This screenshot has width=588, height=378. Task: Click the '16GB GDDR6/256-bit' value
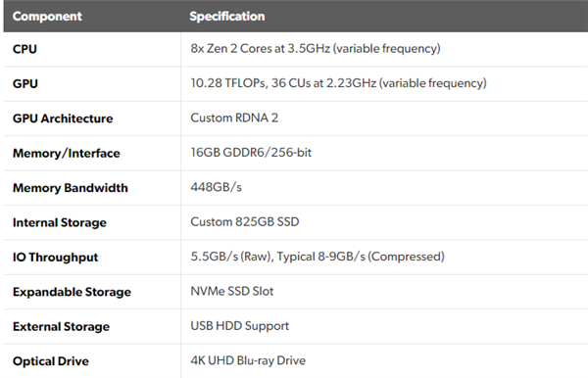(251, 153)
